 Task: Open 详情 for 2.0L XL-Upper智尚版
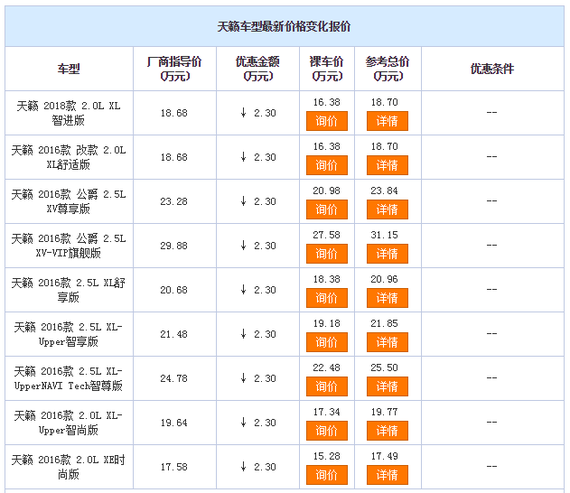387,430
